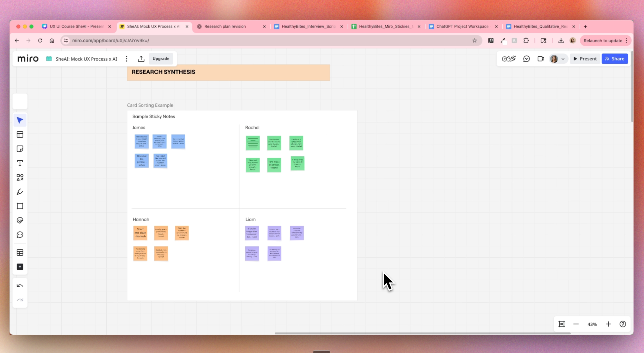Select the Sticky Note tool
Image resolution: width=644 pixels, height=353 pixels.
(20, 149)
